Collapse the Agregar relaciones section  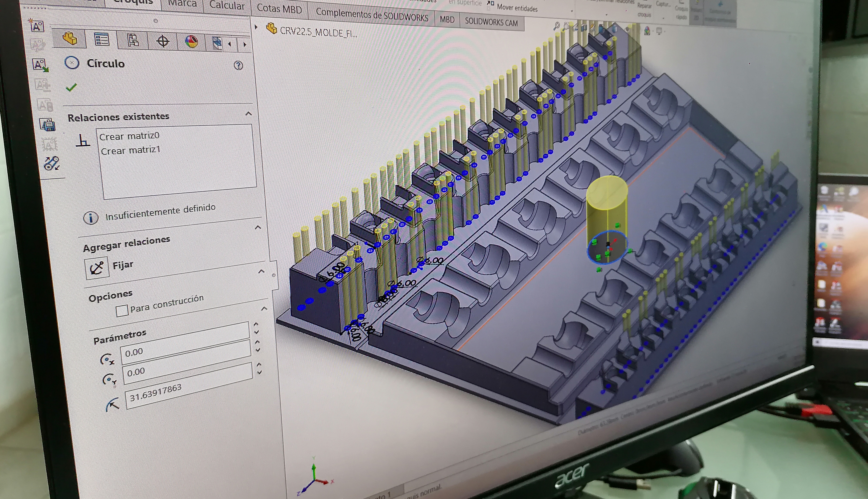258,228
